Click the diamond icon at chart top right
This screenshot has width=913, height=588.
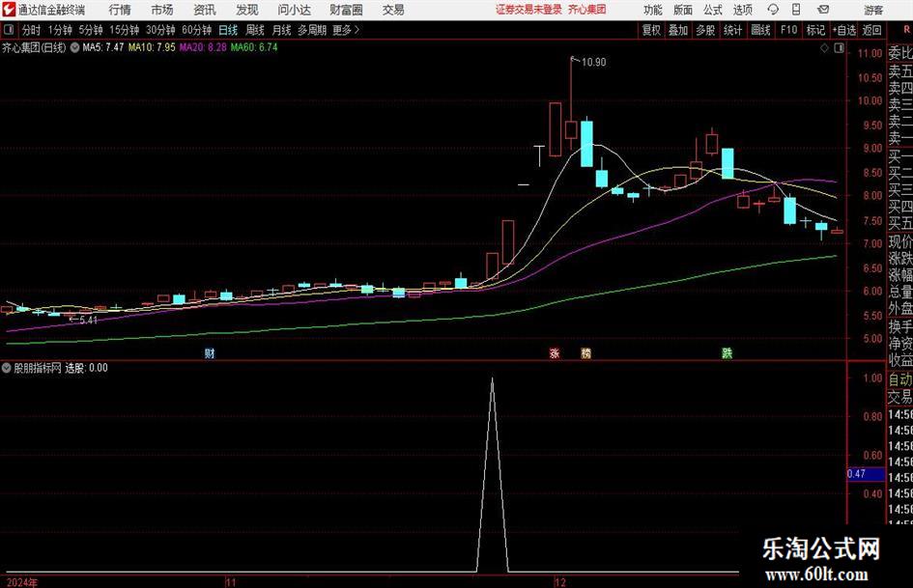point(824,48)
